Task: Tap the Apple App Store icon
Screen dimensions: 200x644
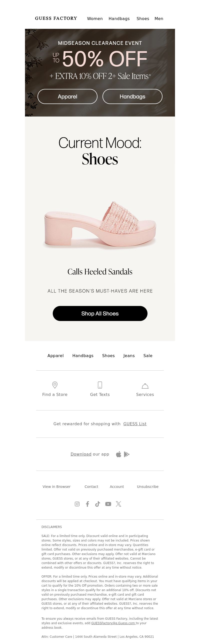Action: [118, 454]
